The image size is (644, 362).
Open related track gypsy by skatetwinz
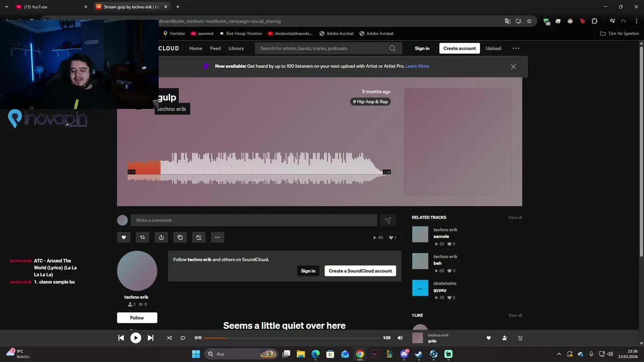440,290
